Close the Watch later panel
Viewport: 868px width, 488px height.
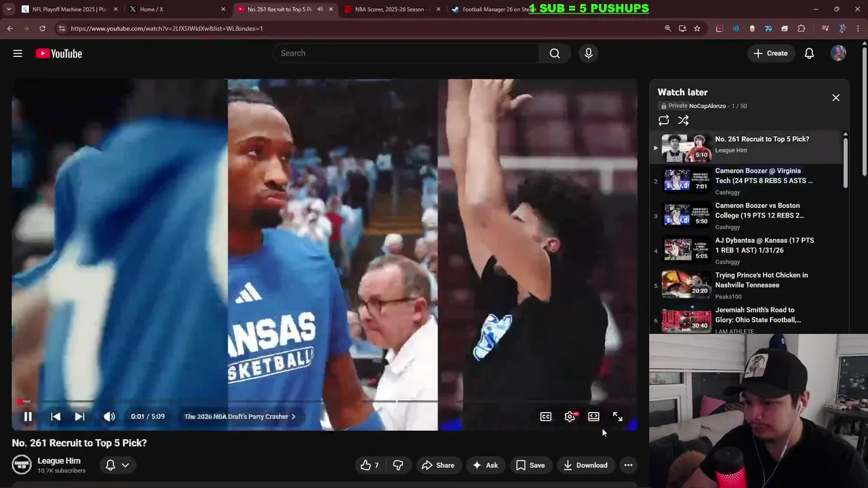pyautogui.click(x=836, y=98)
